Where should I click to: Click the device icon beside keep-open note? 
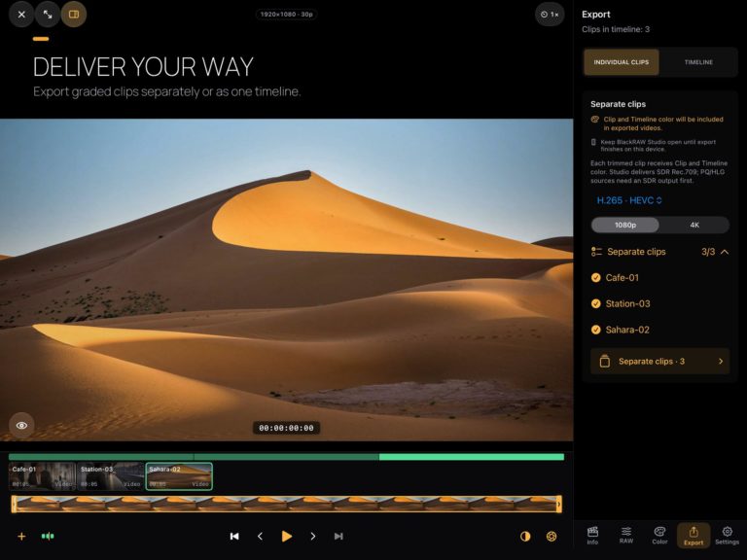(x=593, y=142)
